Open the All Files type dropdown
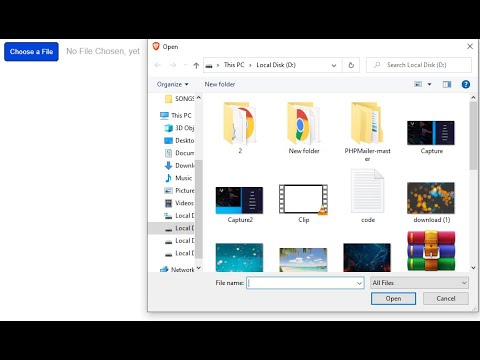 (x=419, y=283)
